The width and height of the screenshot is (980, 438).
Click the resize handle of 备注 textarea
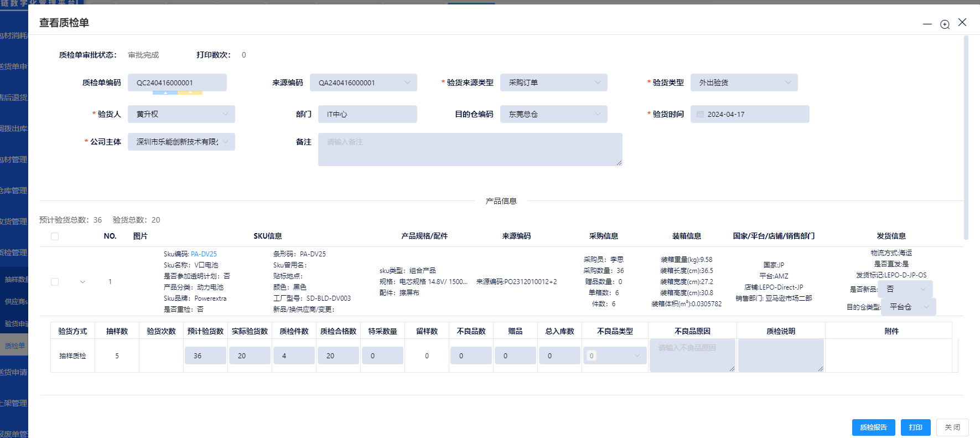(619, 162)
